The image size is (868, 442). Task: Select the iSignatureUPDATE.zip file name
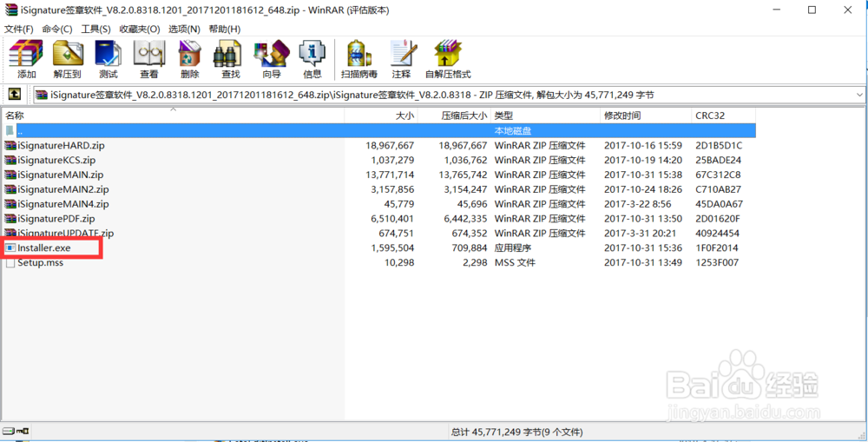click(x=65, y=234)
